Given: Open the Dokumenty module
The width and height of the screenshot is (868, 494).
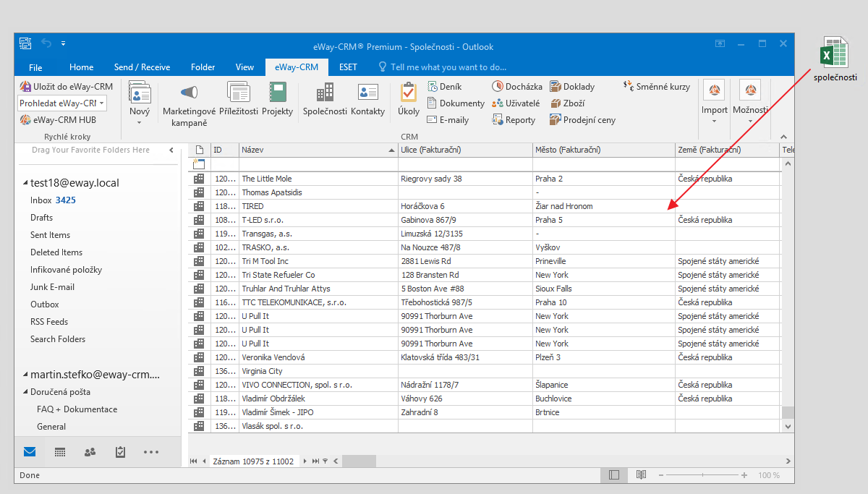Looking at the screenshot, I should pos(455,103).
